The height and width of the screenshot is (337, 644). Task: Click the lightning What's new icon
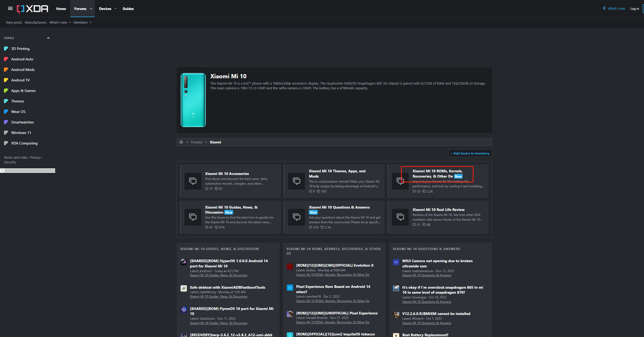(x=604, y=8)
